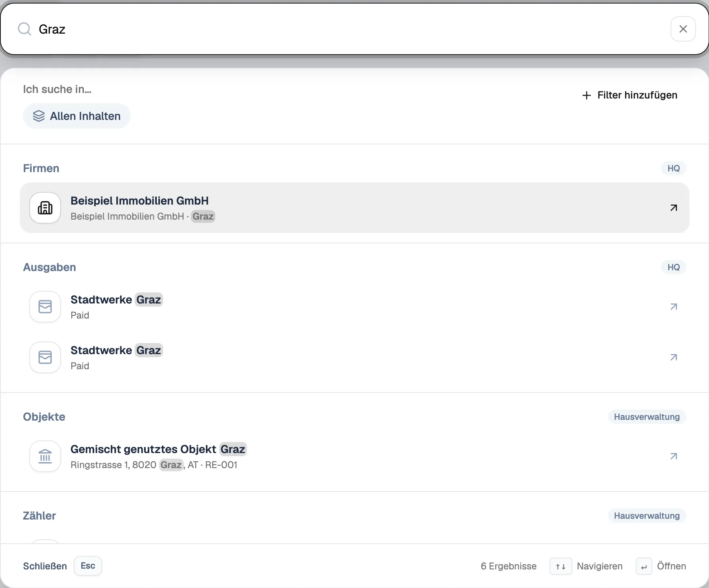Click the open arrow on the Beispiel Immobilien row
This screenshot has width=709, height=588.
point(673,208)
